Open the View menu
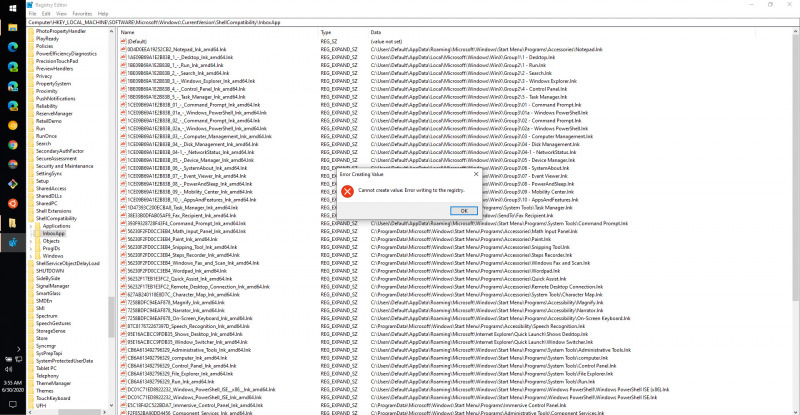Viewport: 800px width, 415px height. (x=61, y=14)
